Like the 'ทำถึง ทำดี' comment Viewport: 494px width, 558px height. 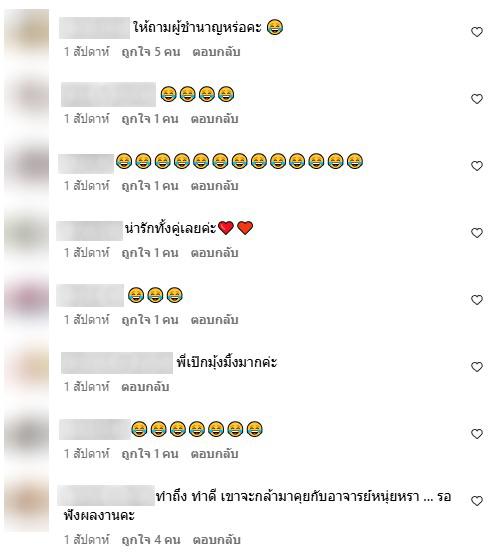tap(477, 501)
